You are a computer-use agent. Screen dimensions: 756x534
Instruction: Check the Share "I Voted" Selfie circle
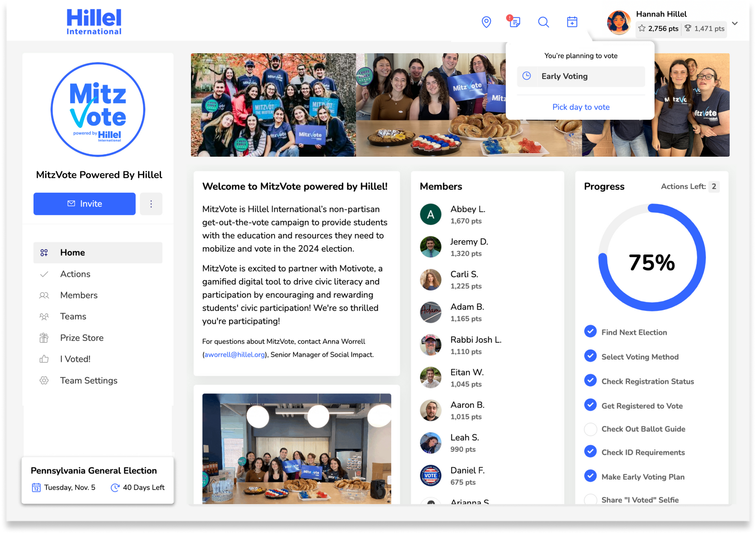point(590,499)
